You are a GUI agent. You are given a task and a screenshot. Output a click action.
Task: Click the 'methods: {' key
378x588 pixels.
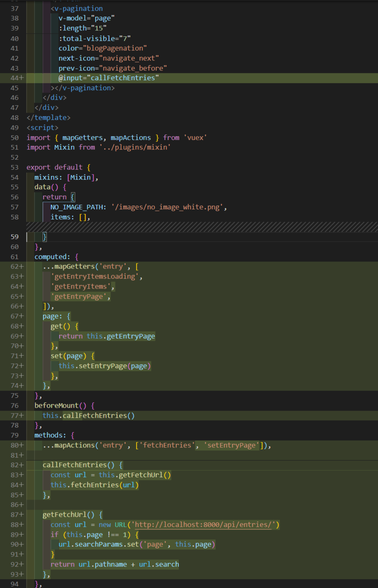click(x=55, y=436)
